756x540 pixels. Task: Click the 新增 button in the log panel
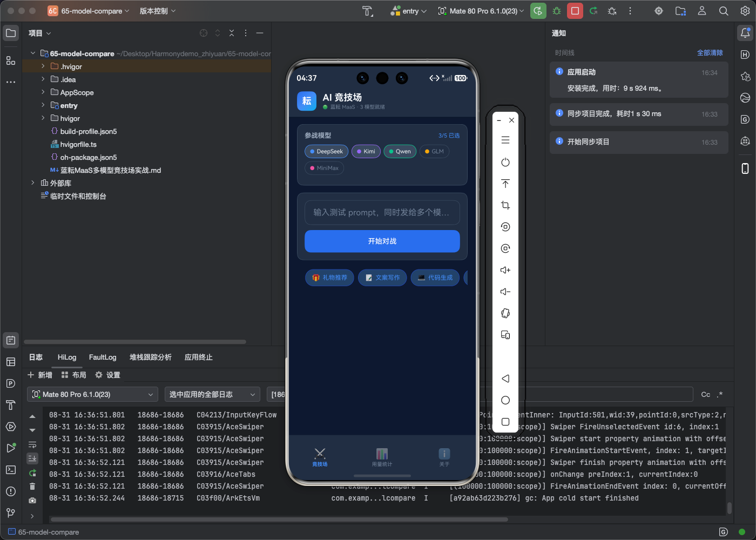point(40,375)
